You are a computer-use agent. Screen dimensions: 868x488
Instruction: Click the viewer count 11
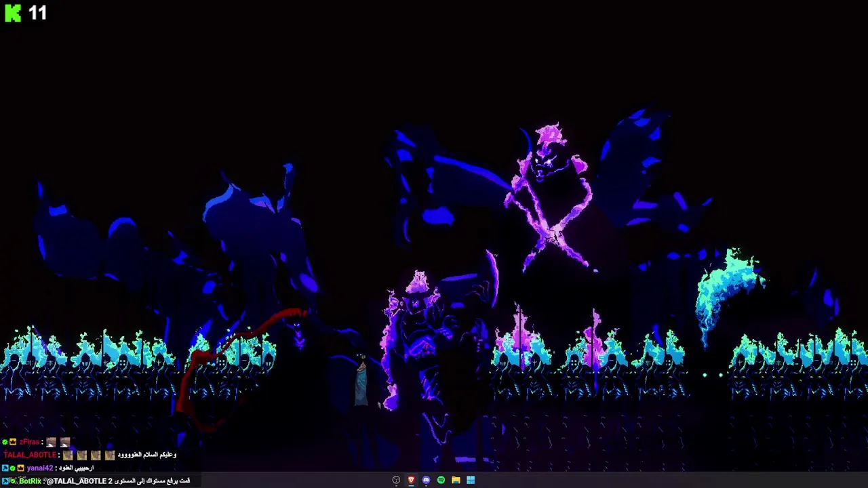(37, 13)
